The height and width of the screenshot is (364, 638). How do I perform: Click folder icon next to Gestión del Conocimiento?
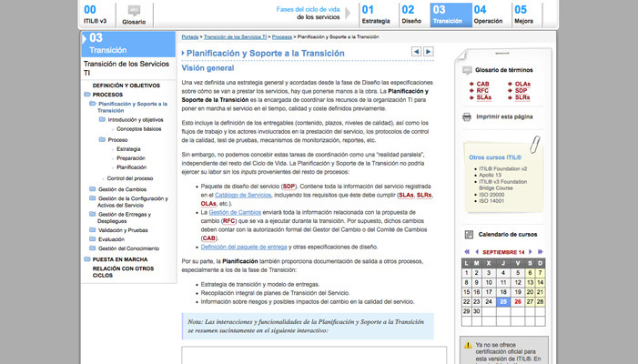pyautogui.click(x=92, y=248)
